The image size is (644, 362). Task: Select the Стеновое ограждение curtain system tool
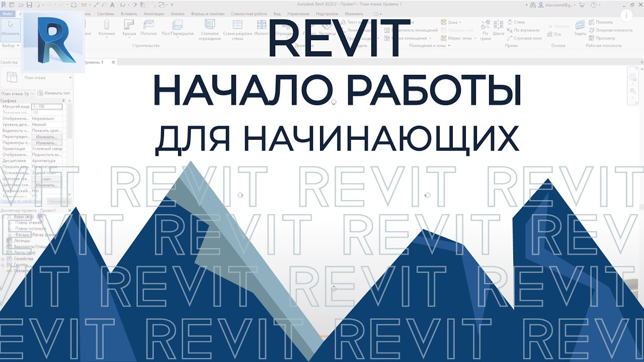(209, 30)
